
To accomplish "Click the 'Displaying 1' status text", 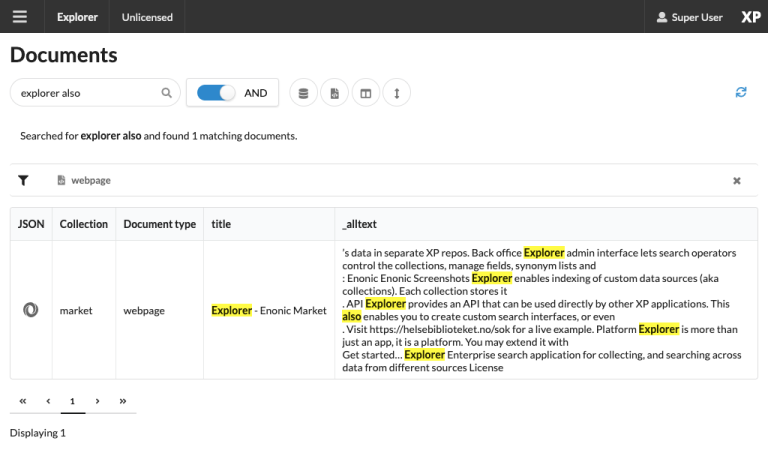I will click(38, 433).
